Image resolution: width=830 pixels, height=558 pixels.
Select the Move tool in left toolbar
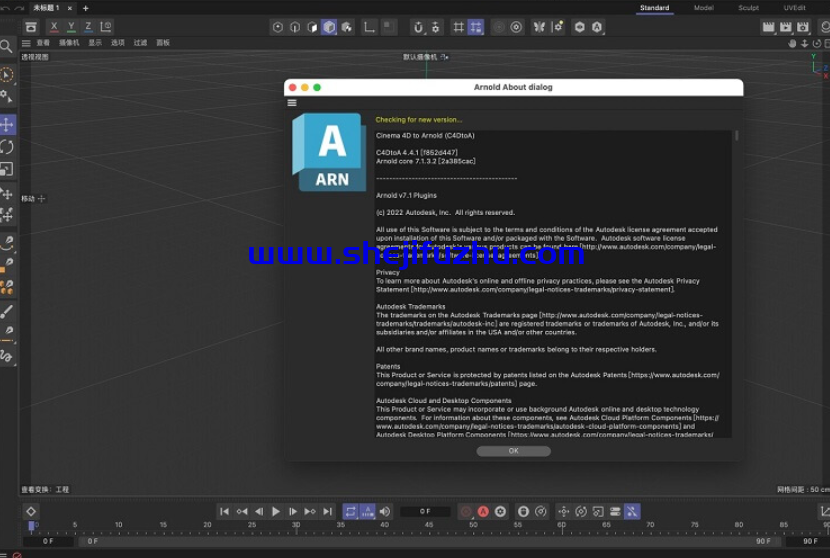pos(7,124)
